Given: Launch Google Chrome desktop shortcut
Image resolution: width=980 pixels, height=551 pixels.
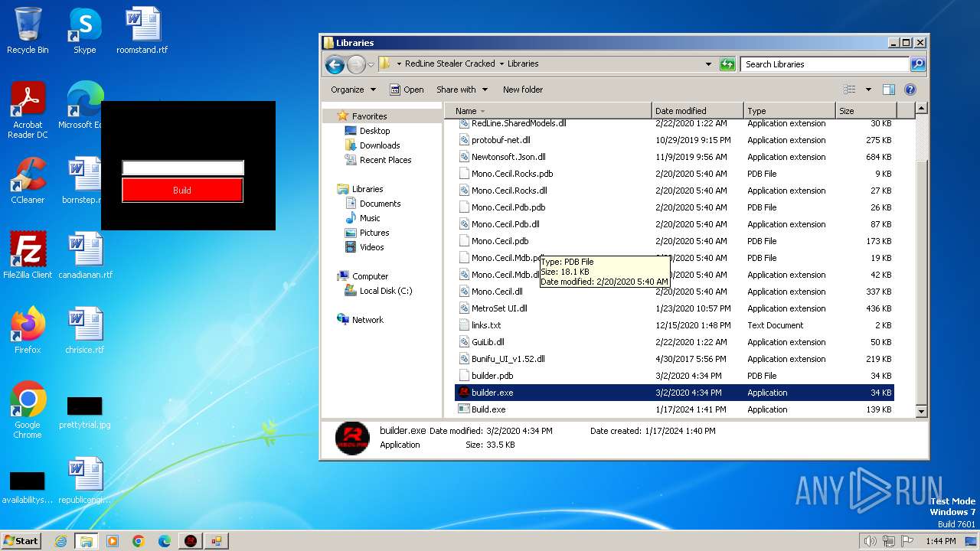Looking at the screenshot, I should coord(28,409).
